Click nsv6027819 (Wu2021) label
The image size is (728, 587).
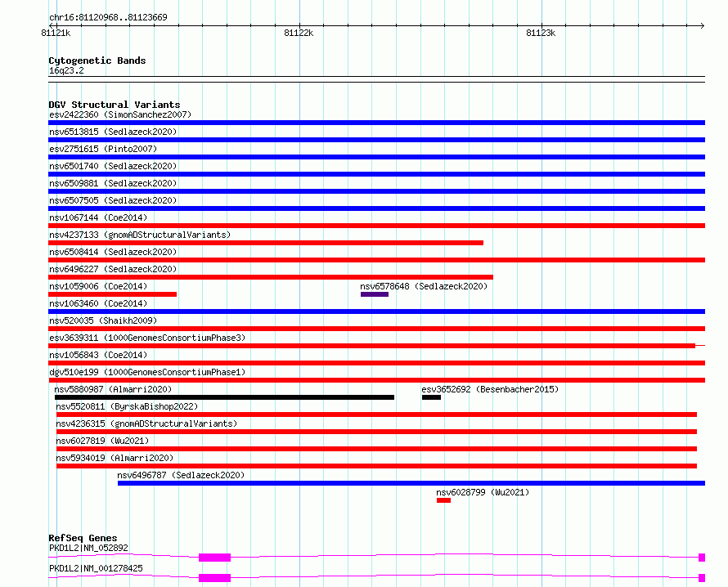click(102, 441)
